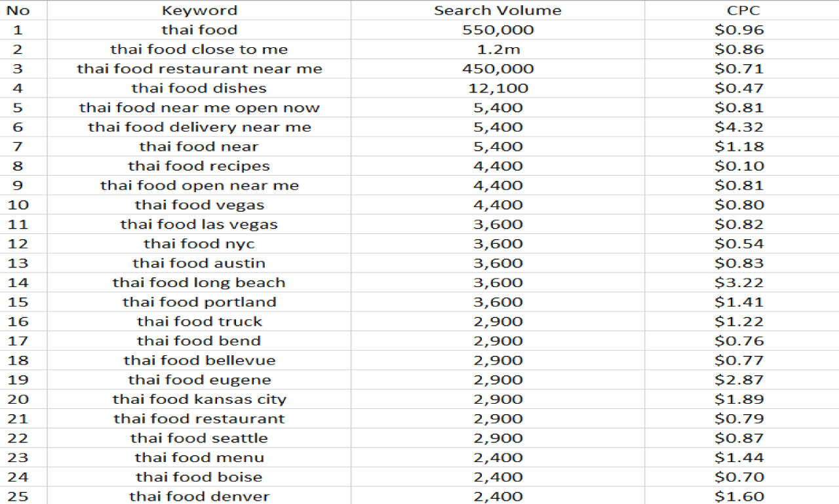839x504 pixels.
Task: Select the 'thai food recipes' cell
Action: tap(199, 166)
